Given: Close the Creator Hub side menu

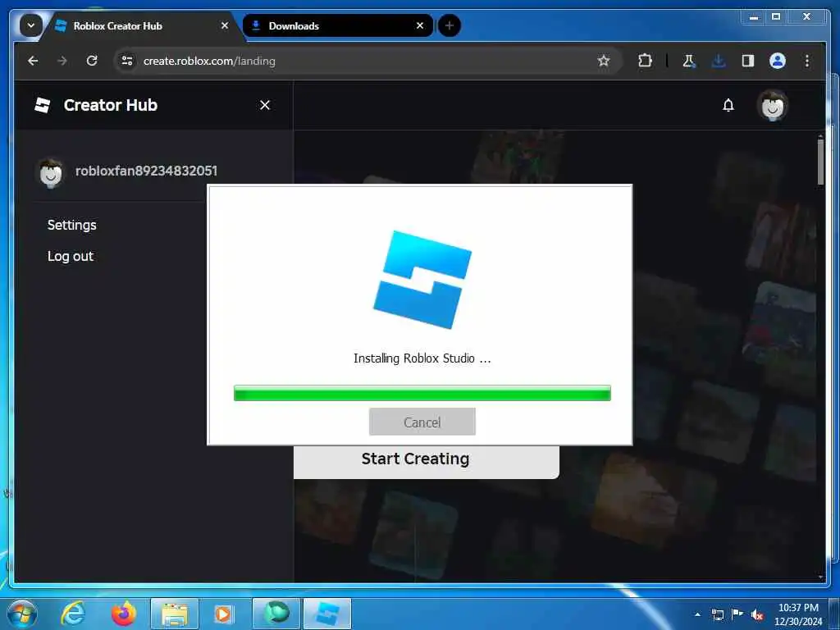Looking at the screenshot, I should [x=265, y=105].
